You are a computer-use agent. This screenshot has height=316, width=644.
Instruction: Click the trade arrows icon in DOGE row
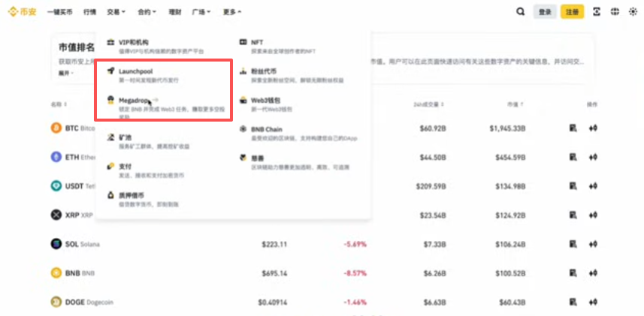593,302
